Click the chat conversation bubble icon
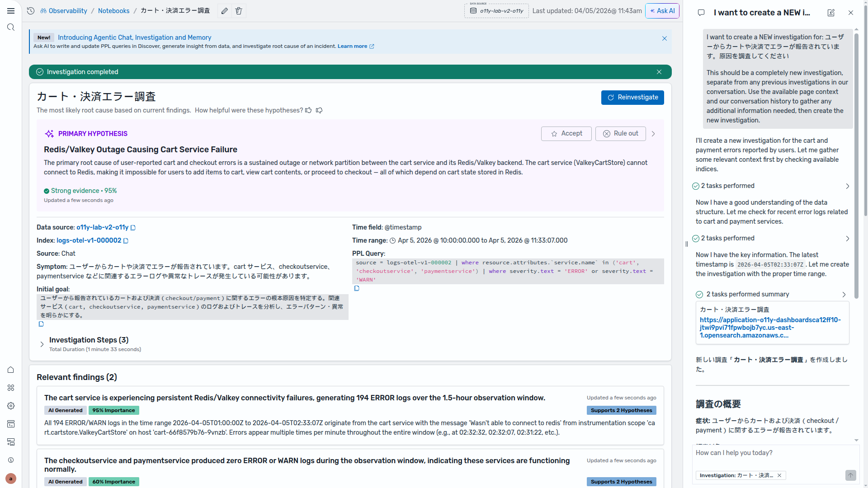The height and width of the screenshot is (488, 868). coord(701,13)
